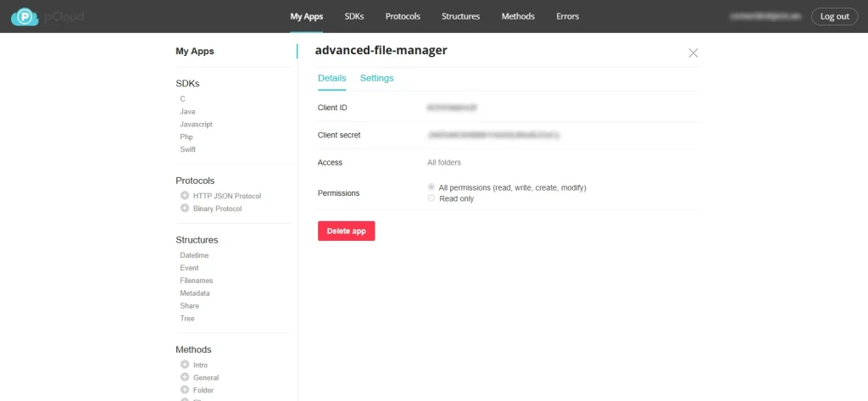
Task: Expand HTTP JSON Protocol plus icon
Action: coord(185,196)
